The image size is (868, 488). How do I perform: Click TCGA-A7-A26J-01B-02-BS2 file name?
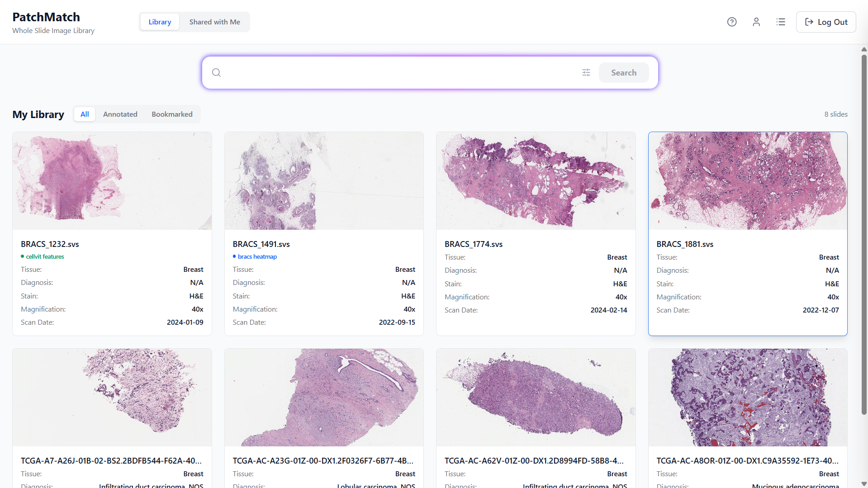111,460
